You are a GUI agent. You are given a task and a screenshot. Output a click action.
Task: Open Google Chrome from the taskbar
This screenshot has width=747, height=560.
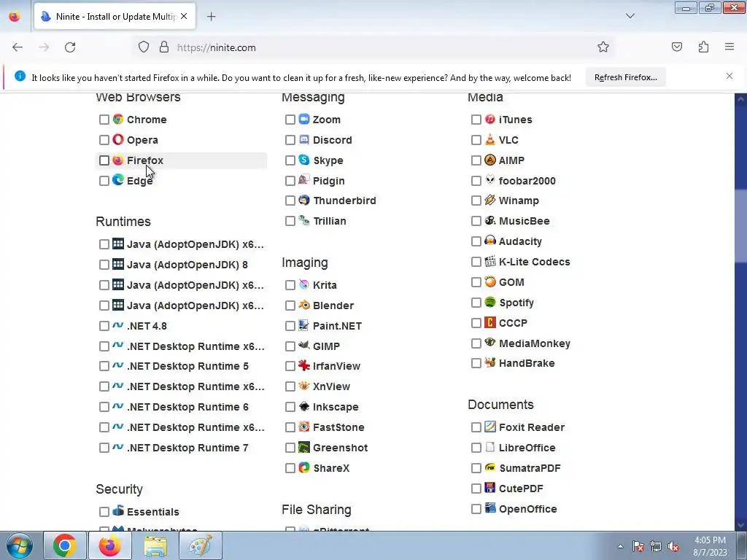tap(65, 545)
